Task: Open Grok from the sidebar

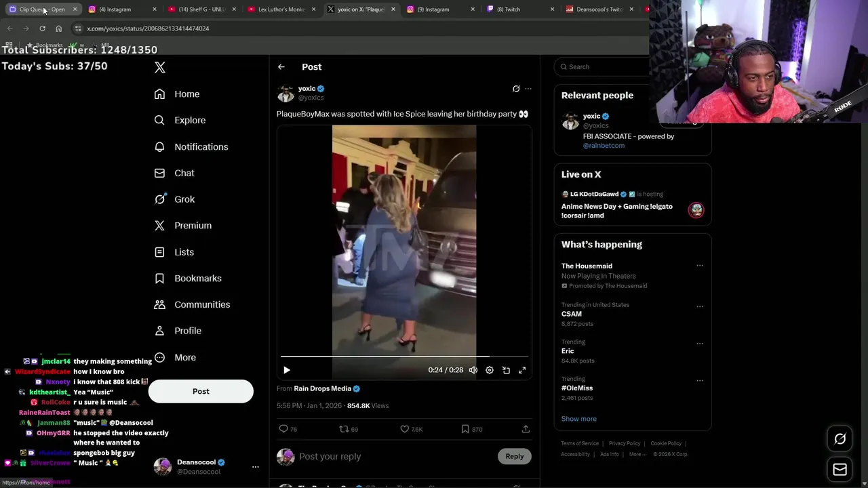Action: click(x=174, y=199)
